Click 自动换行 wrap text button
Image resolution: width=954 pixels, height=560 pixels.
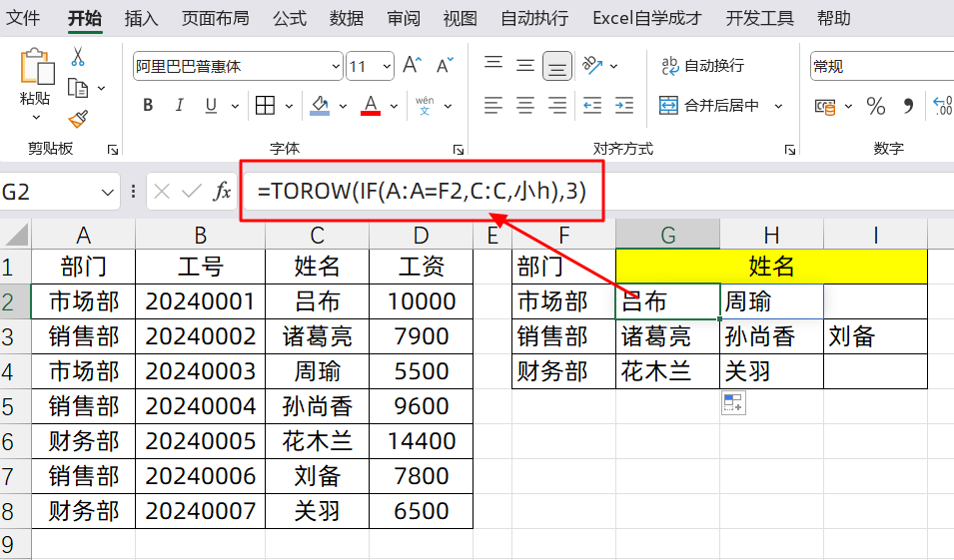[x=702, y=65]
